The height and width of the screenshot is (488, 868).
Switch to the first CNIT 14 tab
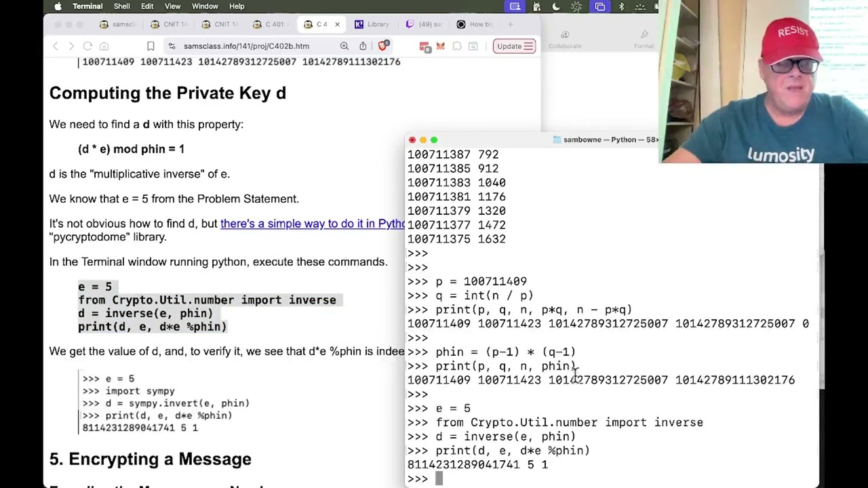pos(169,24)
